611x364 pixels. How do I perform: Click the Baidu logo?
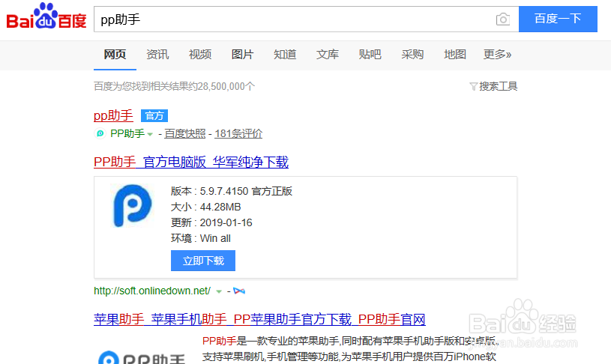coord(46,16)
